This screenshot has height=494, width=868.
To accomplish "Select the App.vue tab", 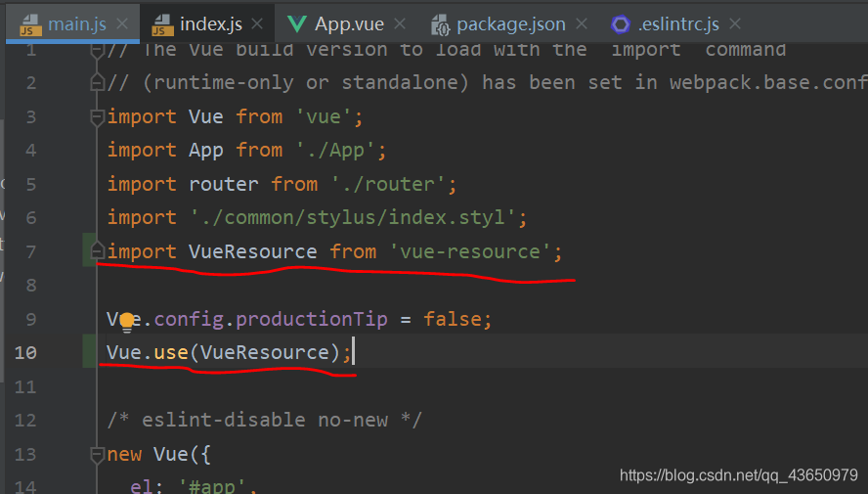I will click(x=349, y=23).
